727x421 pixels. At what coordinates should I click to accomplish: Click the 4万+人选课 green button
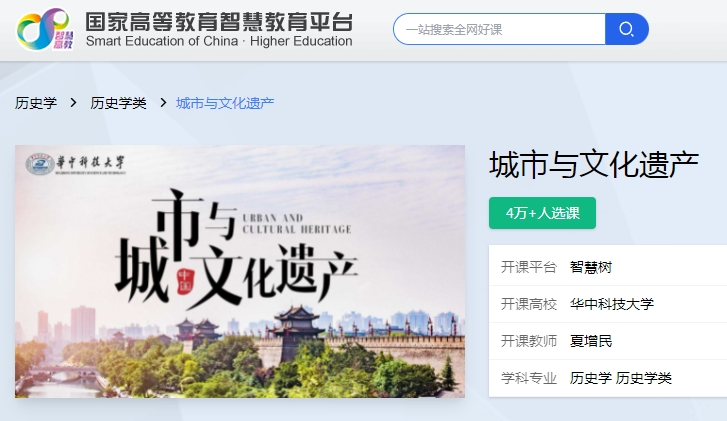click(x=542, y=213)
